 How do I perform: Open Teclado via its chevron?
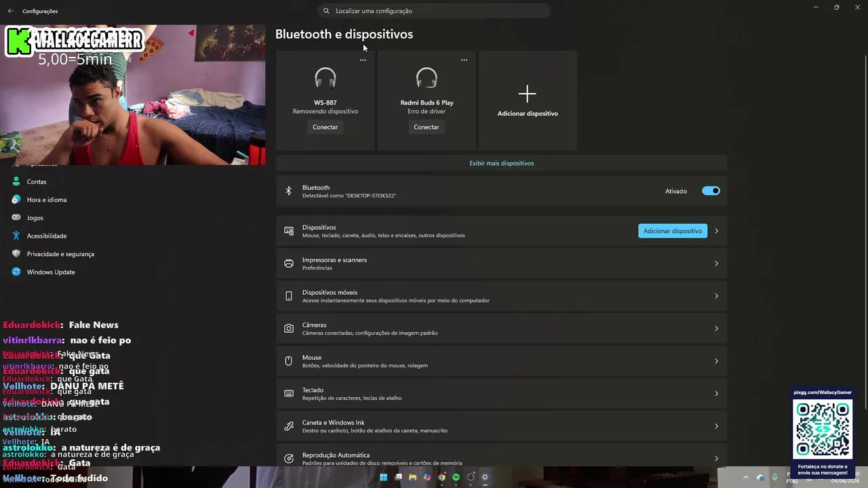[716, 394]
